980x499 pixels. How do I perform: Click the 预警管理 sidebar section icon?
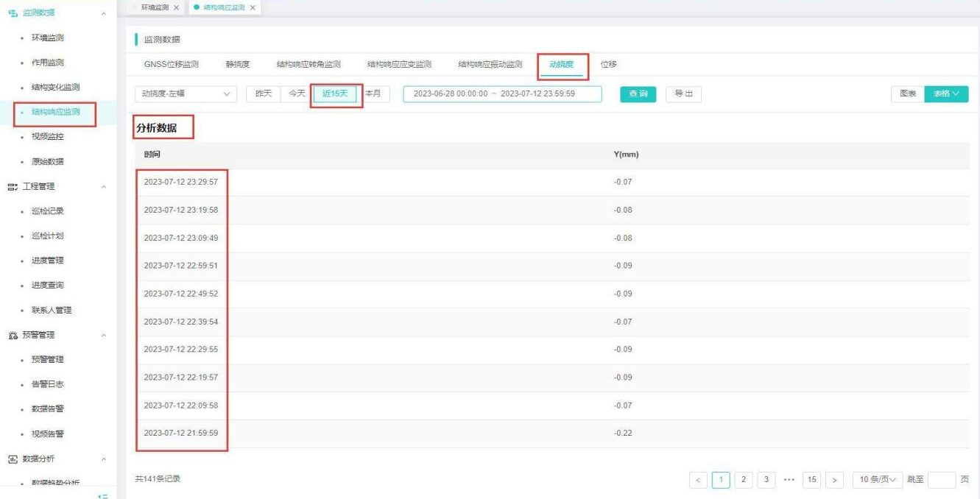(x=13, y=335)
